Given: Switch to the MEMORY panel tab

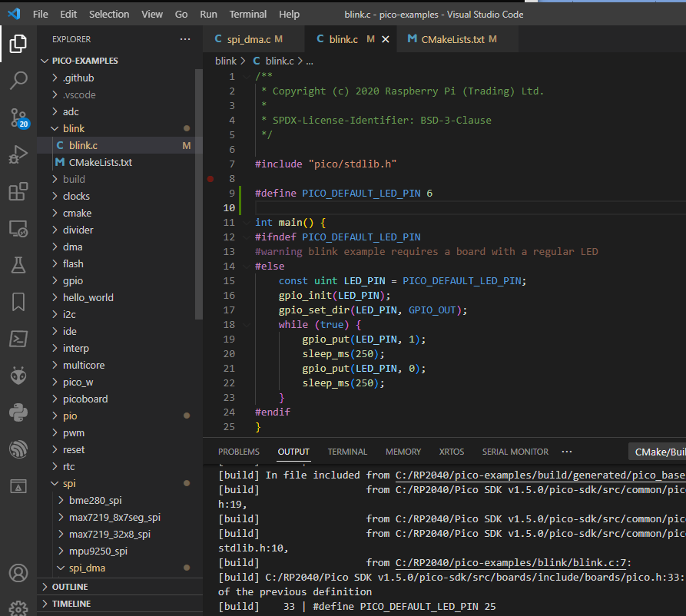Looking at the screenshot, I should (403, 452).
